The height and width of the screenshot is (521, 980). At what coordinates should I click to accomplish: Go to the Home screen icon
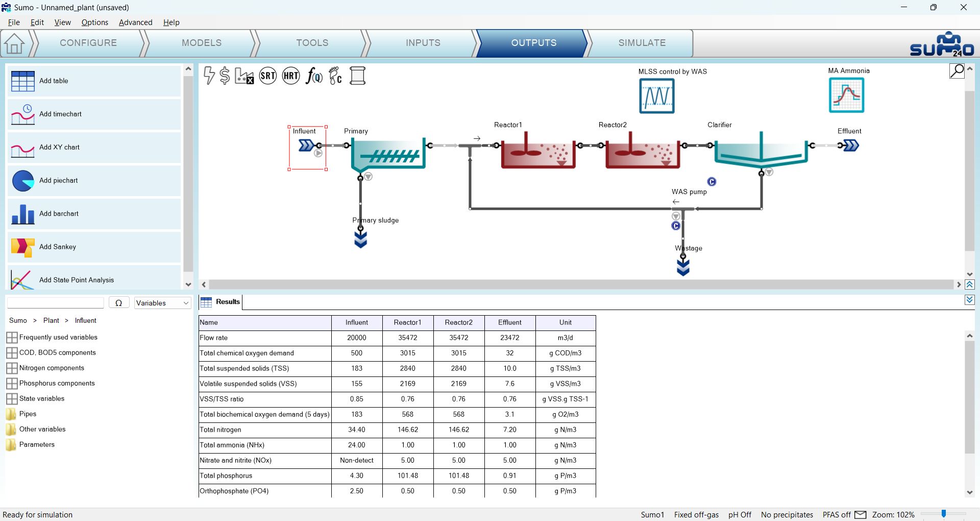point(14,43)
